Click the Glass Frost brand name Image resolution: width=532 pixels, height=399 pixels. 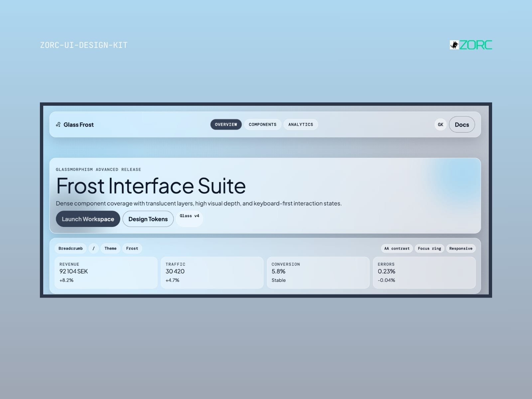[x=78, y=125]
